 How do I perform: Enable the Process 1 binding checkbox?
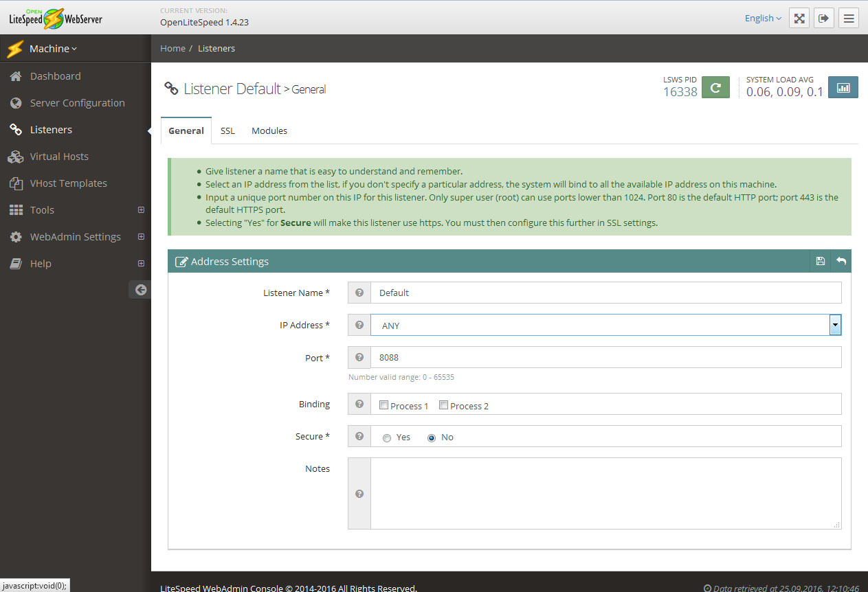click(x=383, y=405)
